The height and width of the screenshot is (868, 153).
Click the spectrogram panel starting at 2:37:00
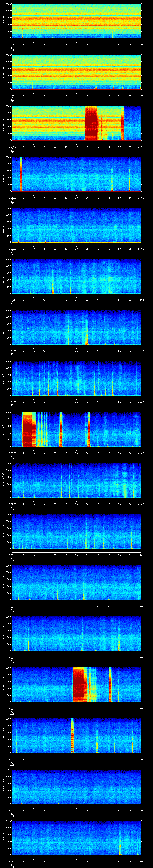[77, 787]
